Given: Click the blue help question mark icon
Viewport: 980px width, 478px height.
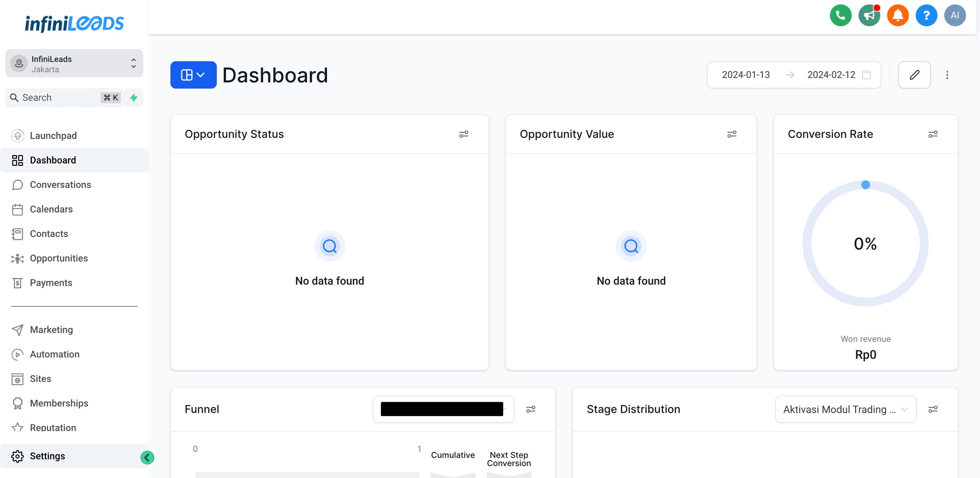Looking at the screenshot, I should click(x=926, y=15).
